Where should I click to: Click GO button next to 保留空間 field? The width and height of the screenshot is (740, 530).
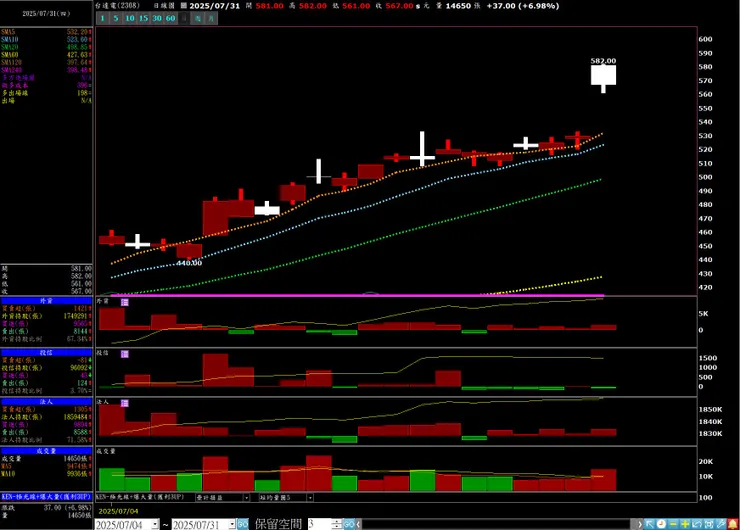[349, 524]
